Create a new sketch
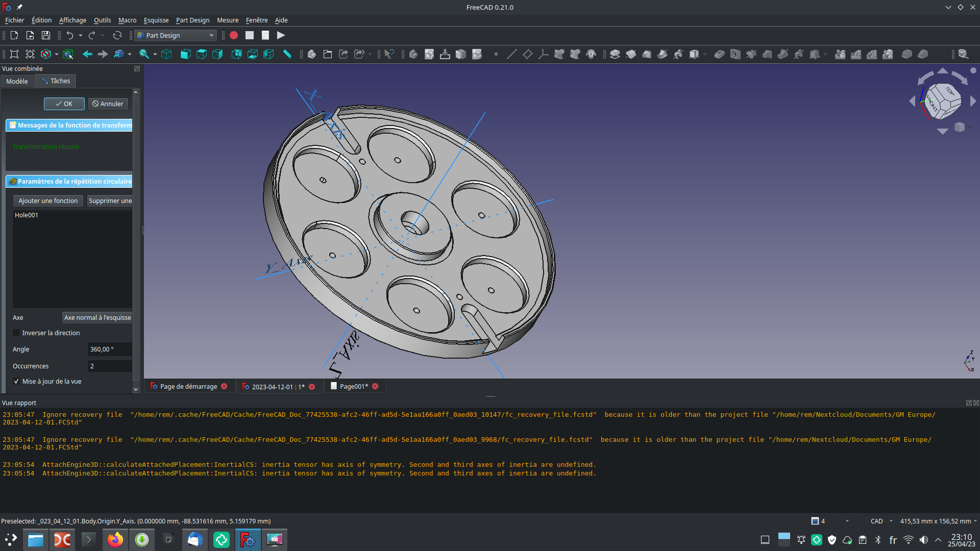Viewport: 980px width, 551px height. [429, 54]
